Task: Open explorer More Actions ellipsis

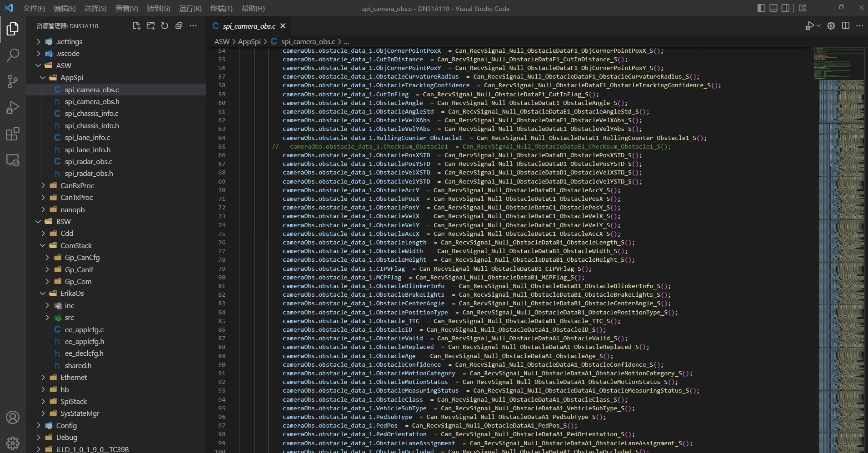Action: click(193, 26)
